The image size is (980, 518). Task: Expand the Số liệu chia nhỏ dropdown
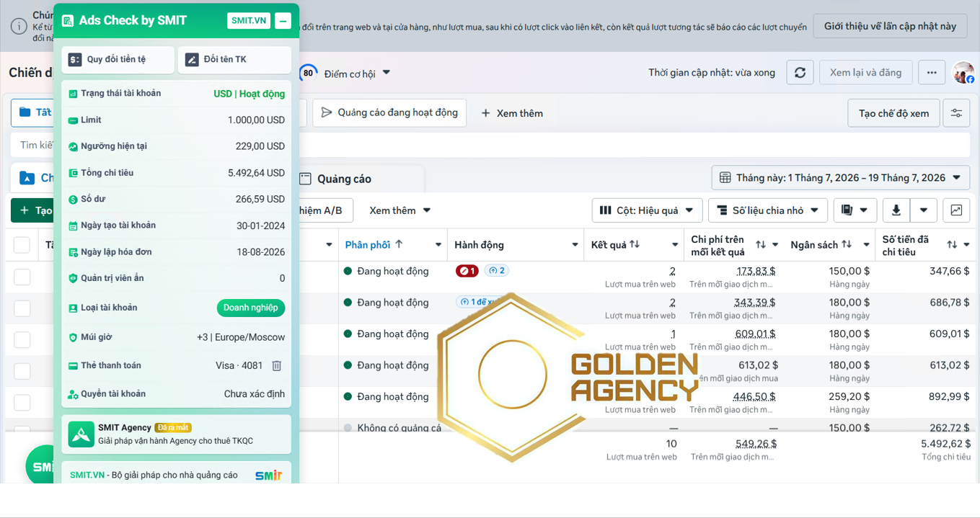pyautogui.click(x=768, y=210)
